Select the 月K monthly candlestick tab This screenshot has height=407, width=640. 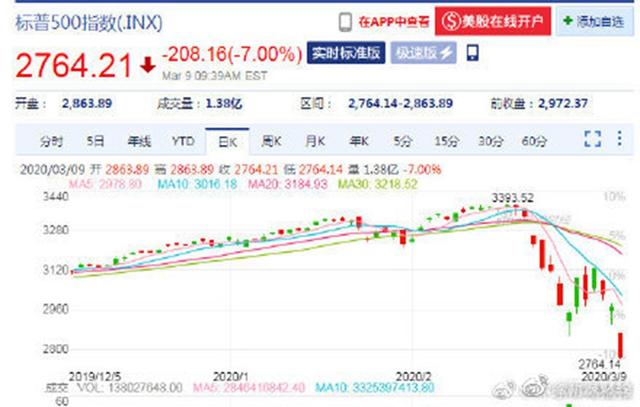pos(315,140)
